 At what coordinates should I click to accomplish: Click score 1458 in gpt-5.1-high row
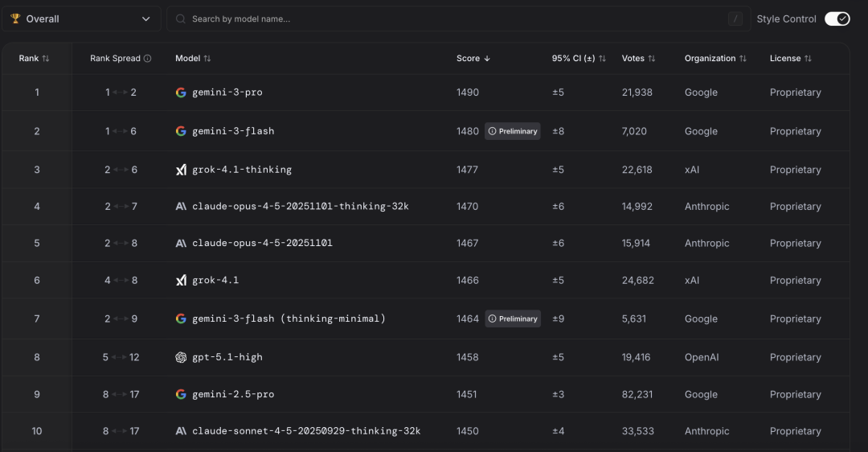468,357
